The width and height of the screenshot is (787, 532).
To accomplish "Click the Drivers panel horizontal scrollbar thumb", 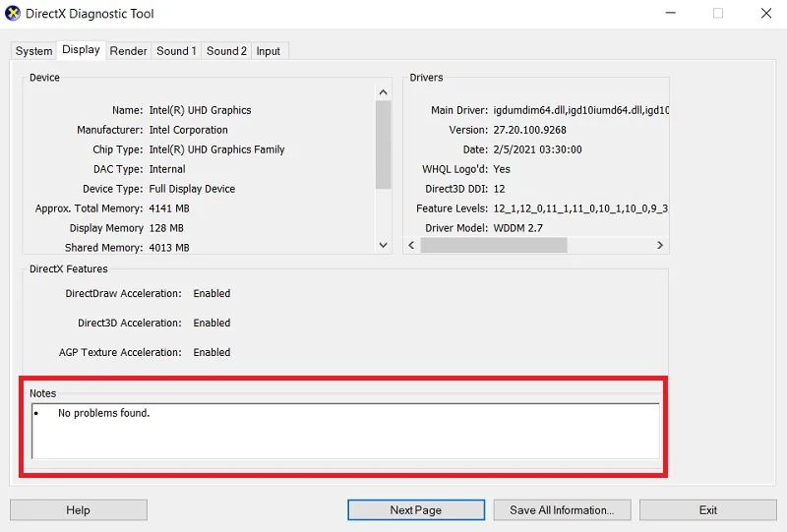I will [494, 245].
